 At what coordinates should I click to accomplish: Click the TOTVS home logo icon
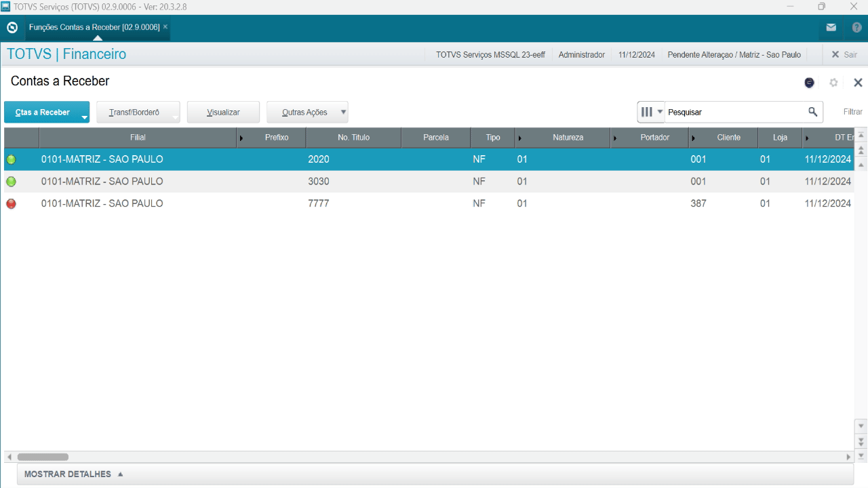tap(12, 28)
